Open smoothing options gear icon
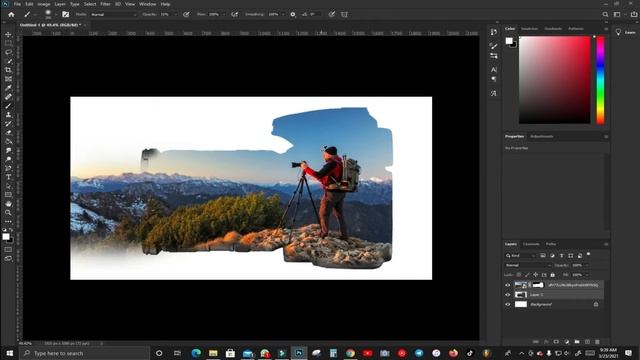 pyautogui.click(x=293, y=14)
